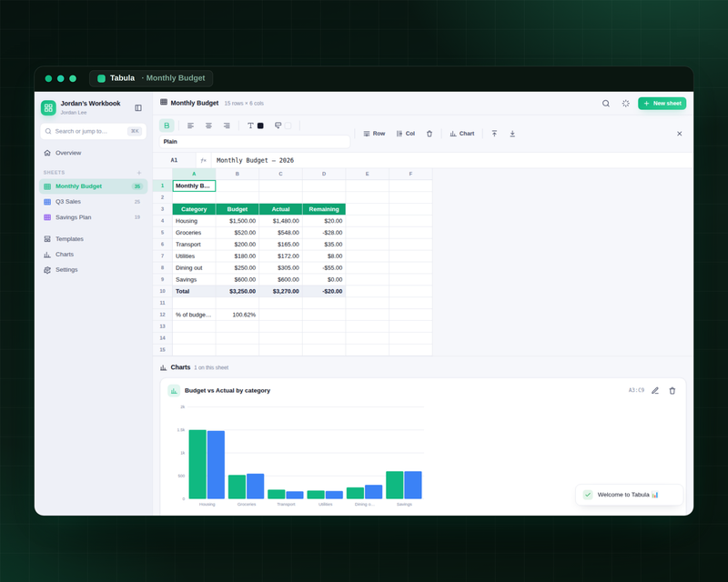Center align cell text

tap(208, 125)
